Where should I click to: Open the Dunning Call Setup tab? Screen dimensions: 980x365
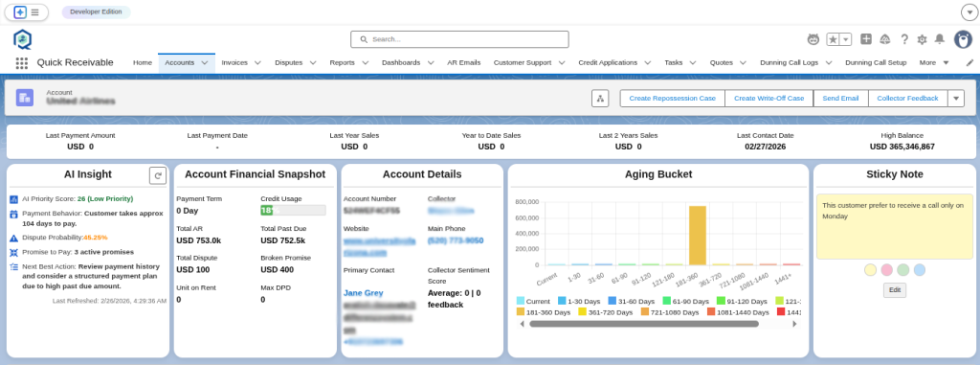click(876, 62)
